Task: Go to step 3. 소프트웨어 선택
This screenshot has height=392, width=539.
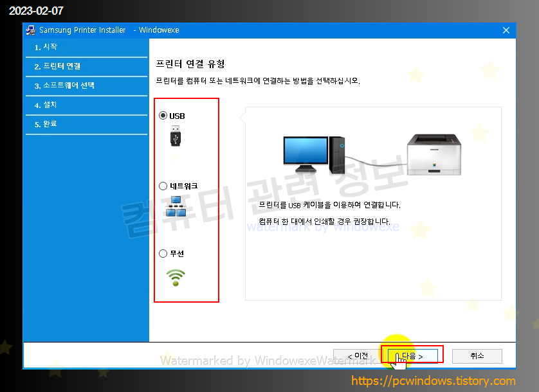Action: pos(86,86)
